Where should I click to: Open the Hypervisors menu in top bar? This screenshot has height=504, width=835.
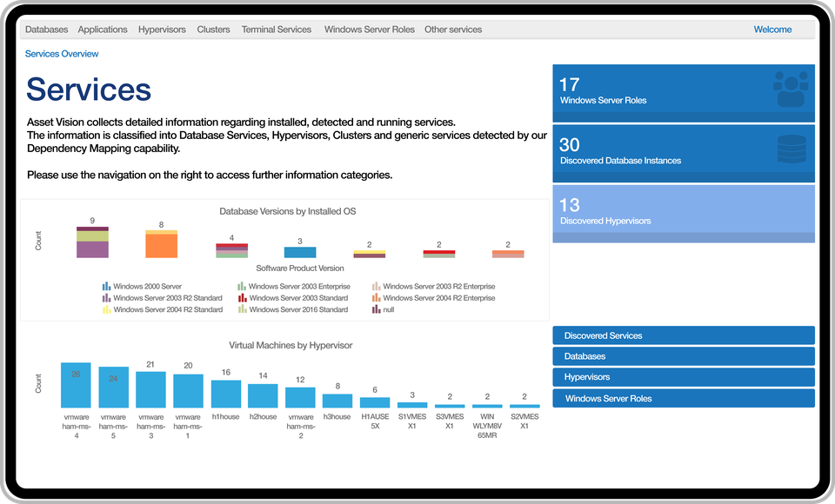click(162, 30)
